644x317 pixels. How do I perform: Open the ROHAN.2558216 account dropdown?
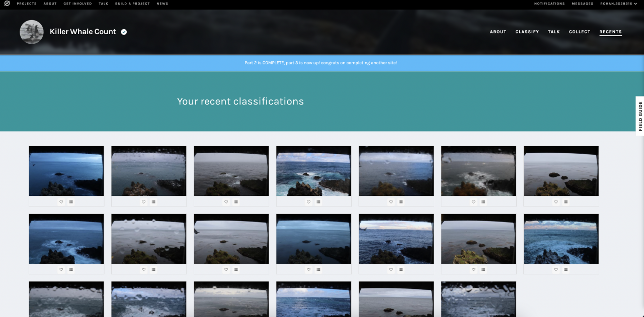(x=618, y=4)
